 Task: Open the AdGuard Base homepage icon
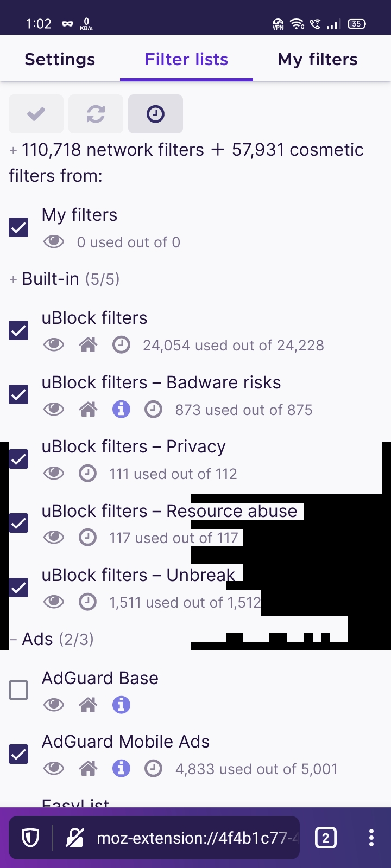[x=88, y=704]
